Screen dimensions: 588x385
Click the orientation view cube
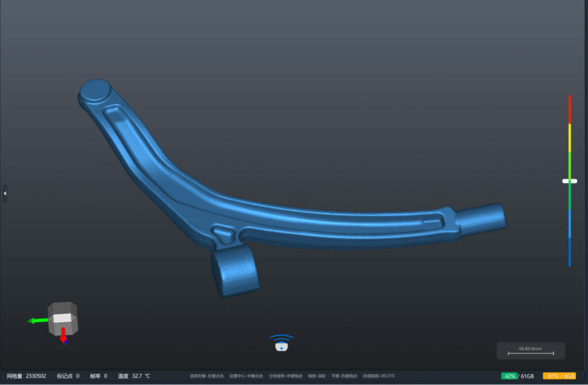pyautogui.click(x=63, y=318)
